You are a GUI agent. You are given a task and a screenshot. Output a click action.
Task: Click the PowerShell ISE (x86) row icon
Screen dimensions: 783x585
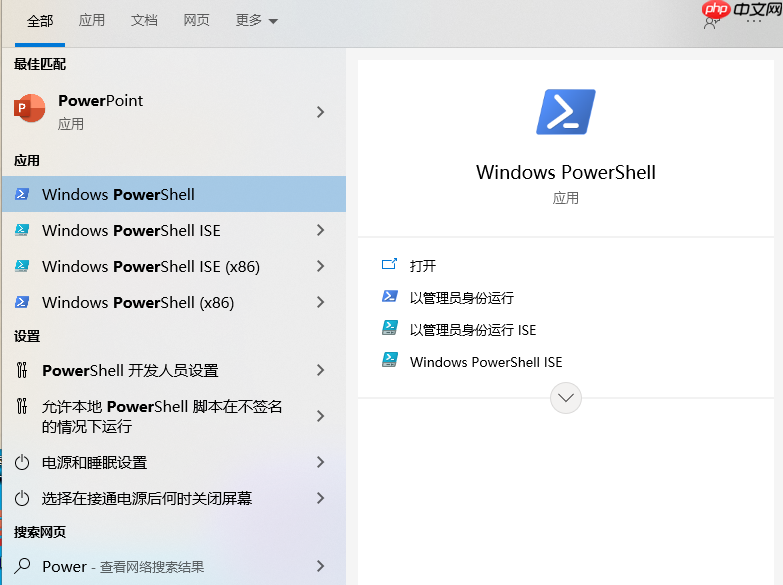pos(22,266)
